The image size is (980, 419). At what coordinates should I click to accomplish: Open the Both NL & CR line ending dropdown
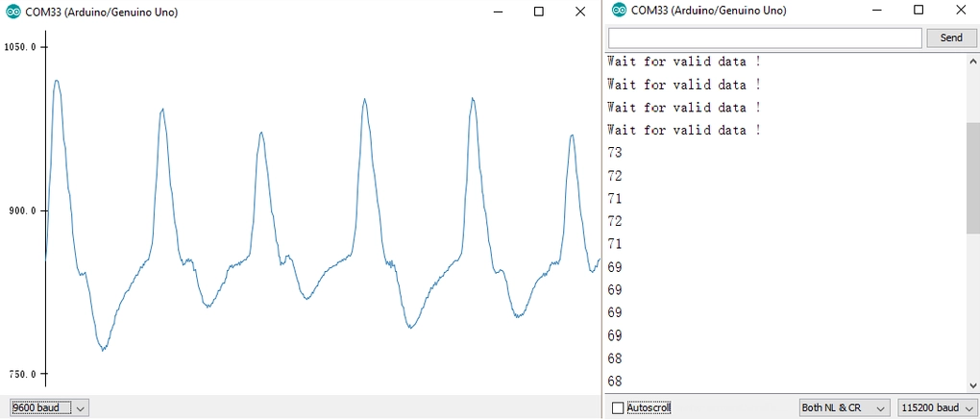845,408
